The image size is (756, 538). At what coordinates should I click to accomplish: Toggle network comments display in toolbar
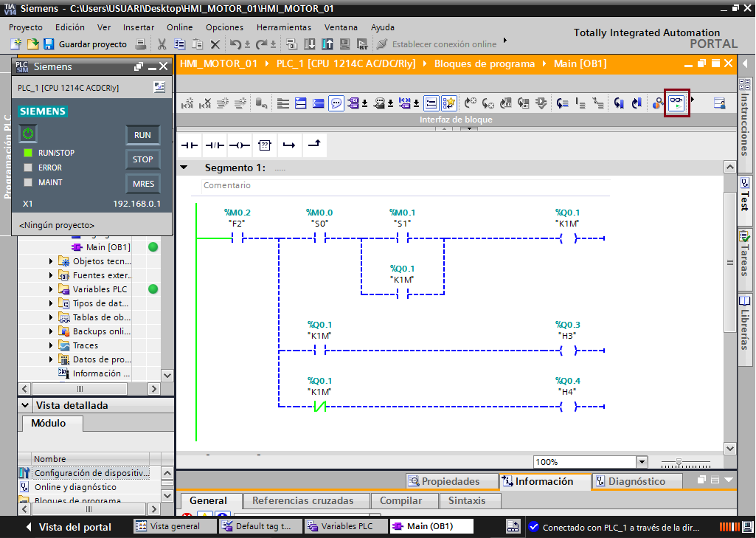336,104
